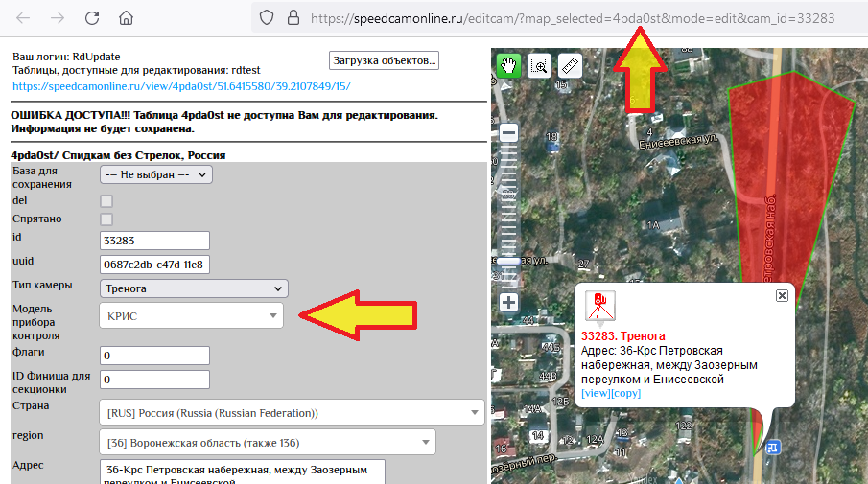Activate the zoom-to-area magnifier tool

click(540, 66)
